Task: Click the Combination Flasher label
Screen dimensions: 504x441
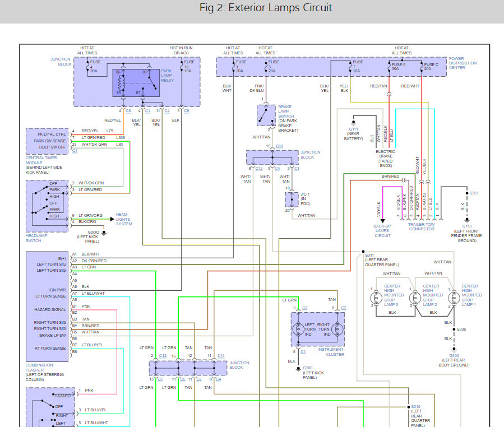Action: coord(39,368)
